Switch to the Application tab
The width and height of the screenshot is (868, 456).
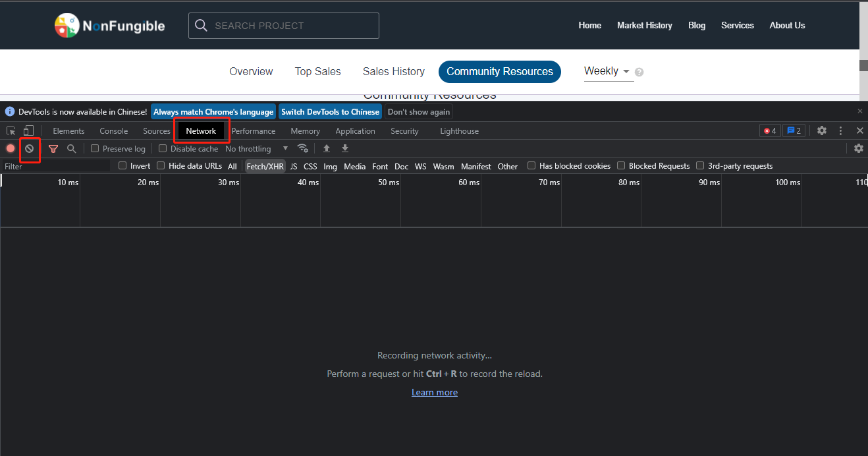tap(355, 131)
